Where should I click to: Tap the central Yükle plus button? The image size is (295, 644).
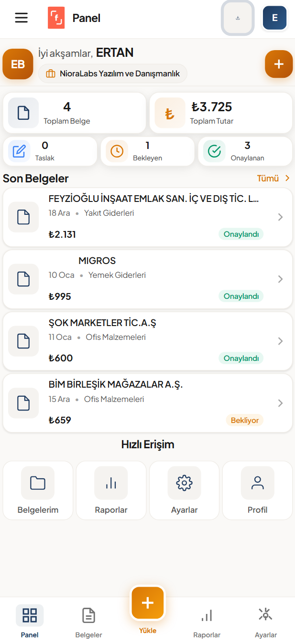tap(148, 603)
